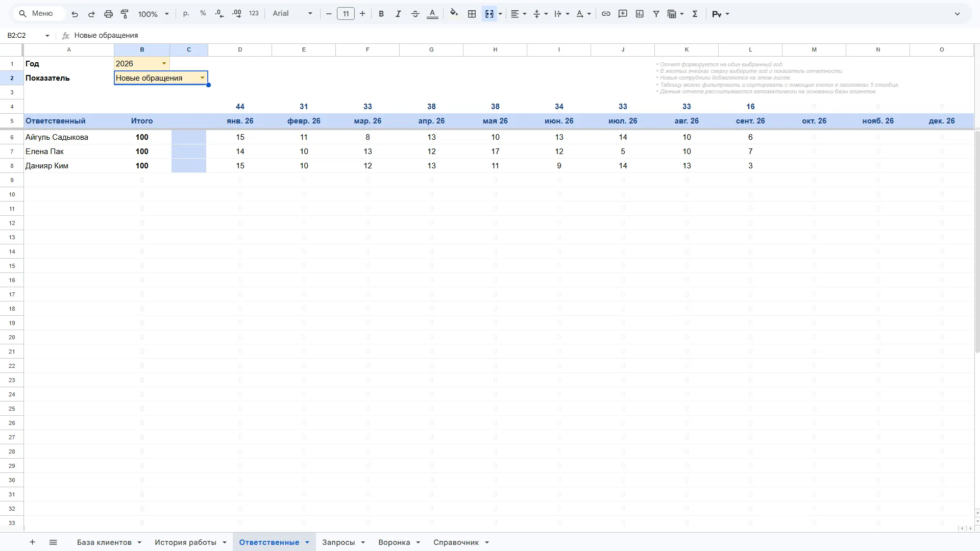Format as percent
The height and width of the screenshot is (551, 980).
(203, 14)
